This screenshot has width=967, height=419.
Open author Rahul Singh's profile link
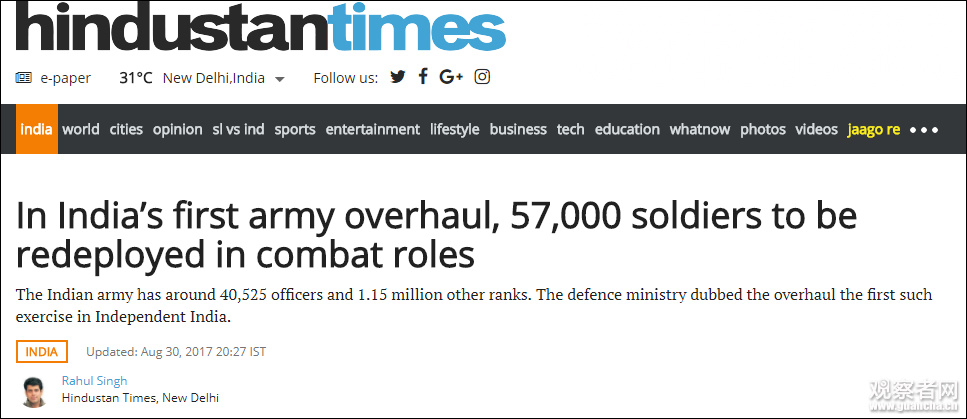pyautogui.click(x=94, y=381)
